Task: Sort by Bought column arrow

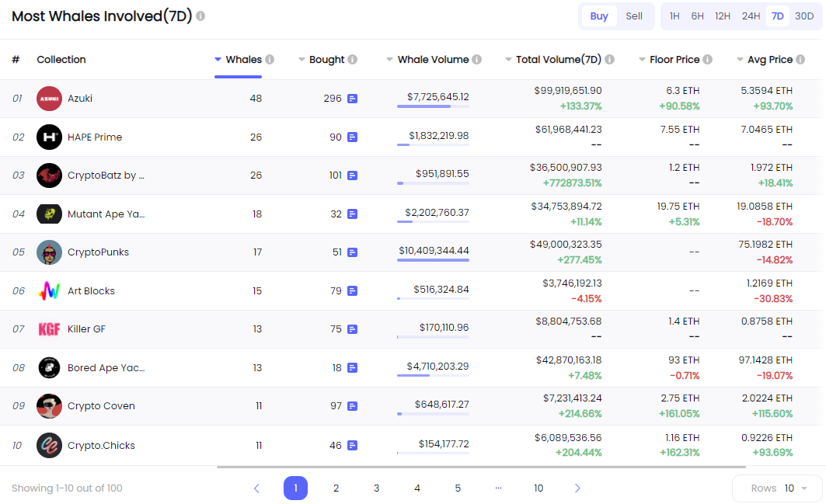Action: [301, 60]
